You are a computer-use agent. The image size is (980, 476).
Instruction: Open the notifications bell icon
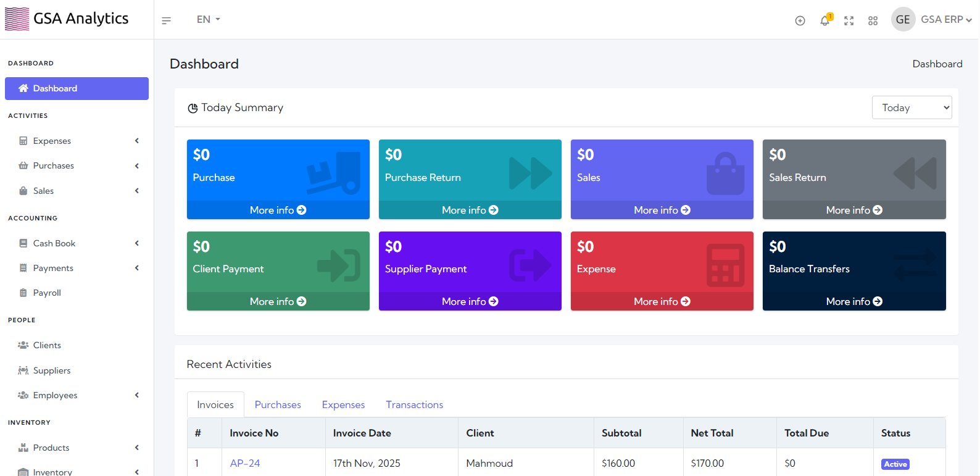pyautogui.click(x=825, y=20)
